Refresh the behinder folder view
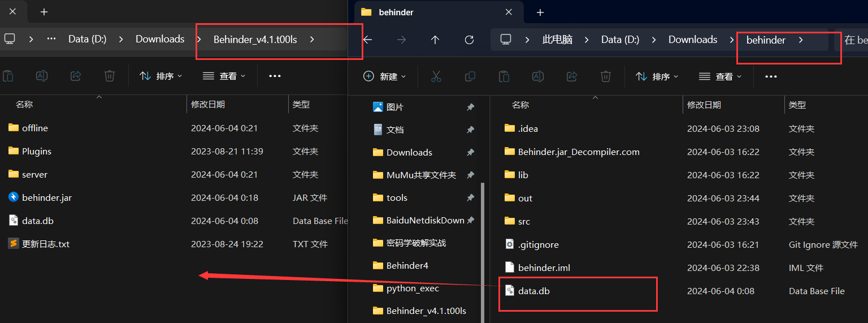This screenshot has width=868, height=323. pyautogui.click(x=469, y=40)
